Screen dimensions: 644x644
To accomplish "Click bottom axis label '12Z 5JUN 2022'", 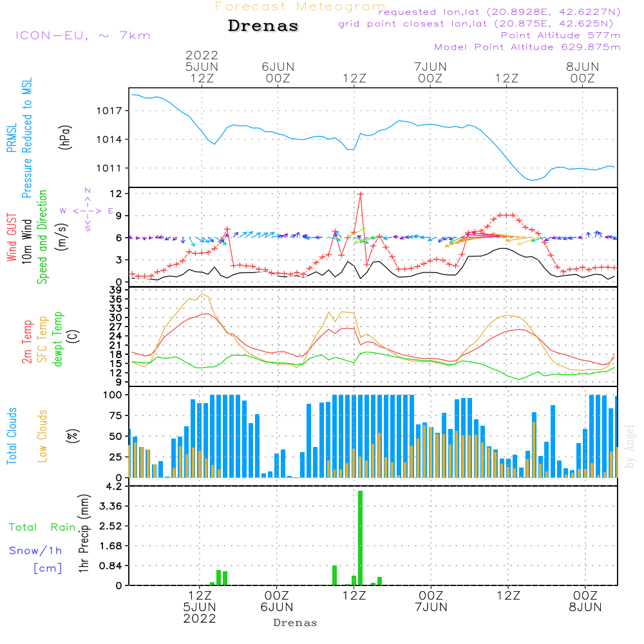I will [200, 607].
